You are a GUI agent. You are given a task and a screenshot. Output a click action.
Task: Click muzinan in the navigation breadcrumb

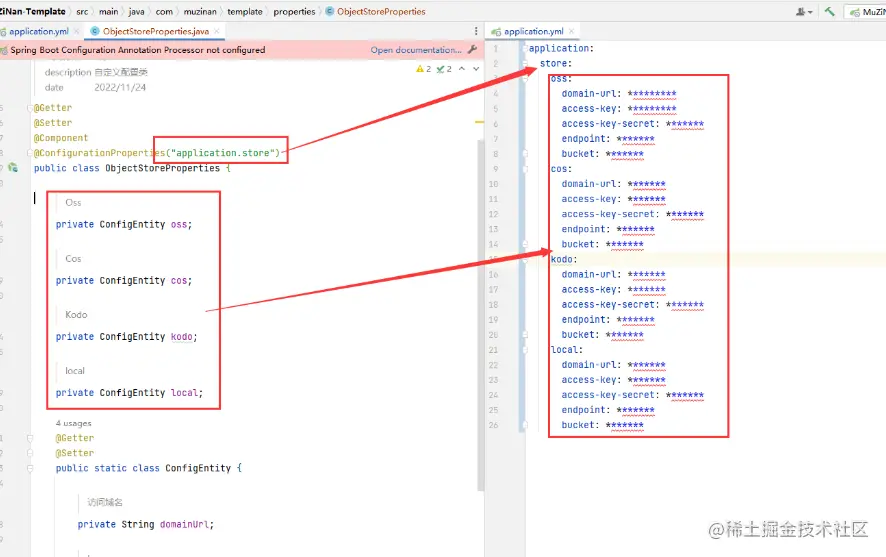point(200,11)
